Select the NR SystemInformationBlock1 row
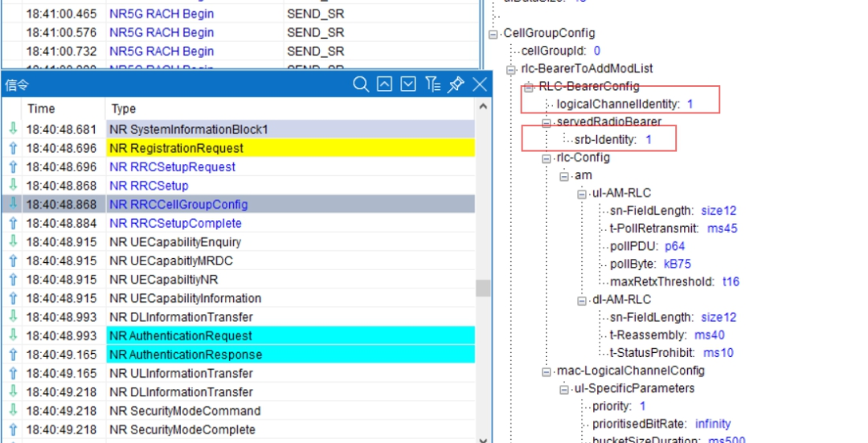The image size is (868, 443). tap(238, 129)
